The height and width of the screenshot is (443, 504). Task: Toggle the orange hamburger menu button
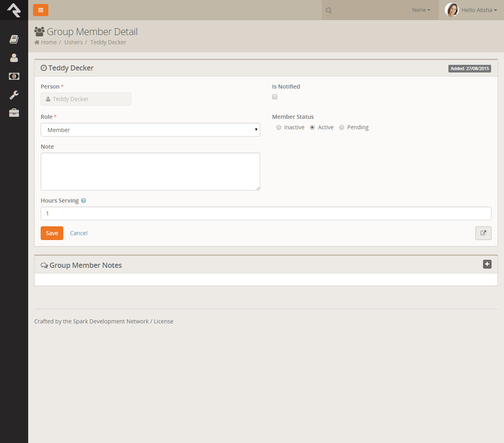[41, 10]
